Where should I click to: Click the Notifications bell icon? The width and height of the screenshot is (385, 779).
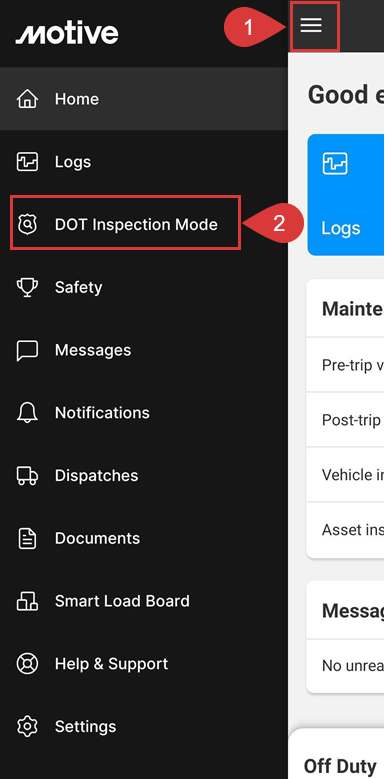(x=27, y=413)
